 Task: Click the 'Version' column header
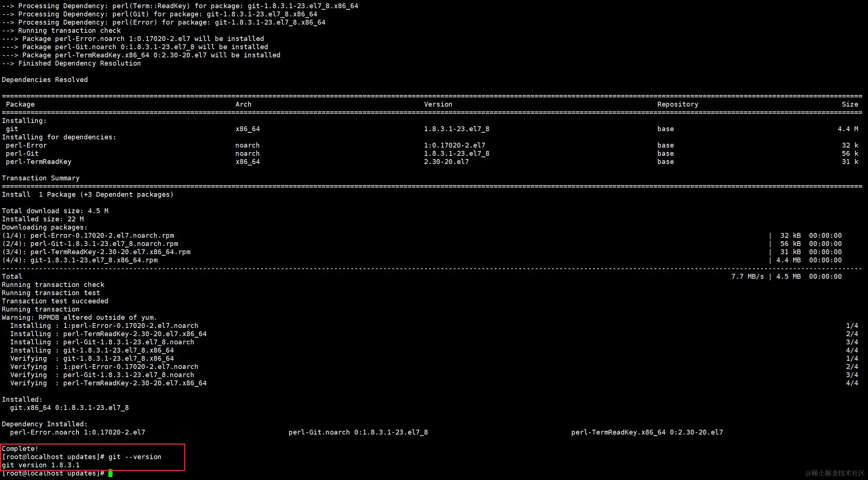point(438,104)
